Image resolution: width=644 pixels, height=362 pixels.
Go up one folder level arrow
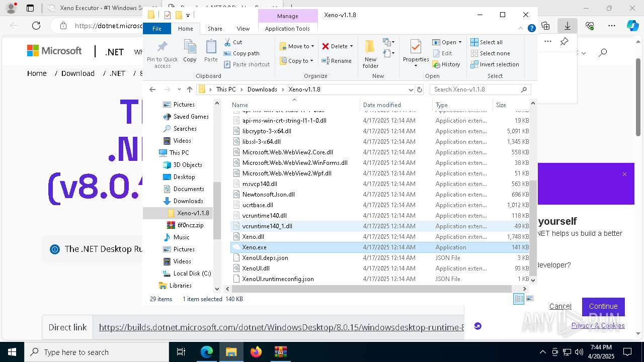pos(190,89)
